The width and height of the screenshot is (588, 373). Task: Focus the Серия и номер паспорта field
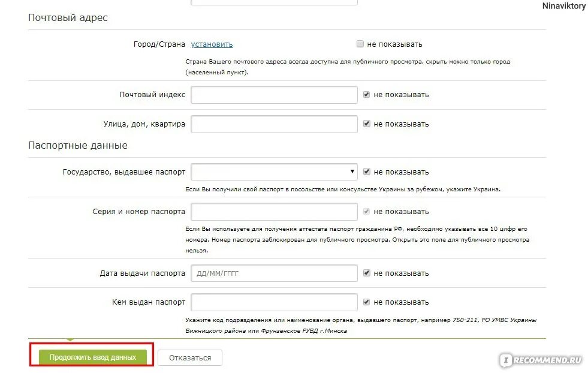pos(274,212)
